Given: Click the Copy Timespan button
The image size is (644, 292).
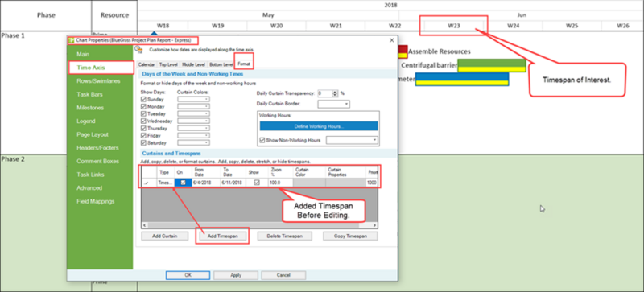Looking at the screenshot, I should point(350,236).
